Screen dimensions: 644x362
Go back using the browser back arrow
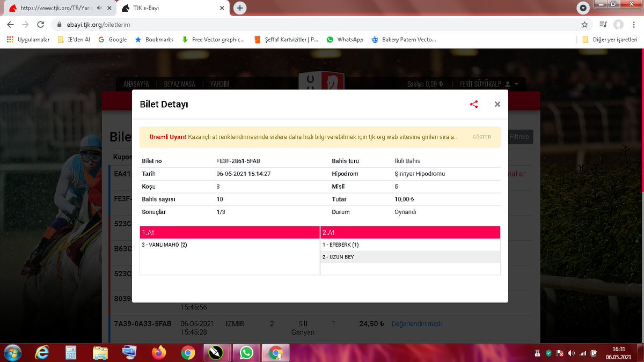point(11,25)
